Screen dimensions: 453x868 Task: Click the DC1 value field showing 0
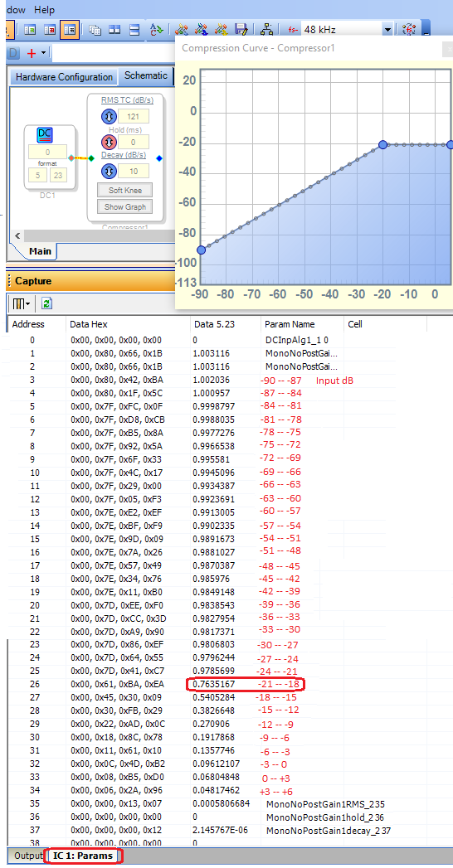tap(47, 153)
